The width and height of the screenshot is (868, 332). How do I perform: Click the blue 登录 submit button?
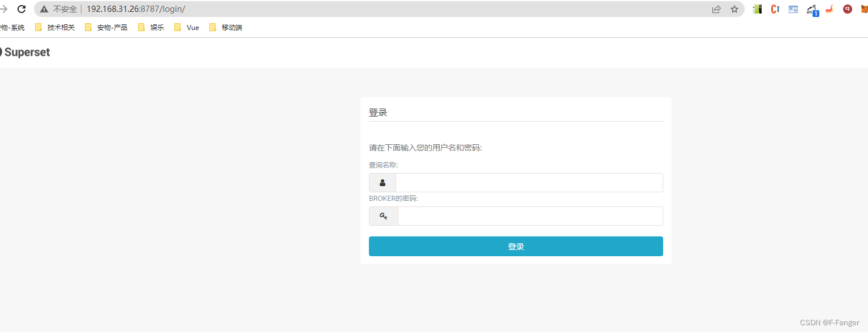(x=516, y=247)
